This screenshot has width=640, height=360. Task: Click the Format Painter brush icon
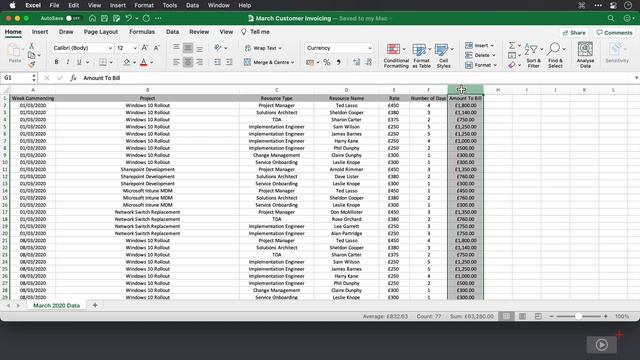pyautogui.click(x=31, y=64)
